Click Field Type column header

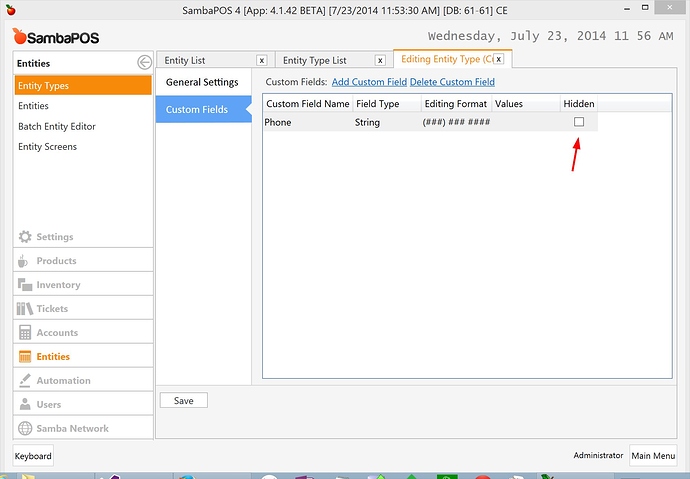pyautogui.click(x=387, y=104)
